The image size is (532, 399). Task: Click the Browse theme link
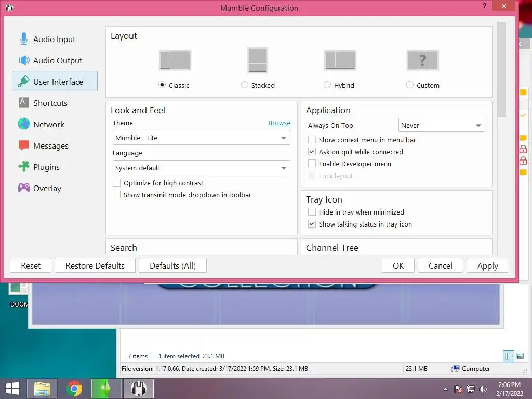[x=279, y=123]
